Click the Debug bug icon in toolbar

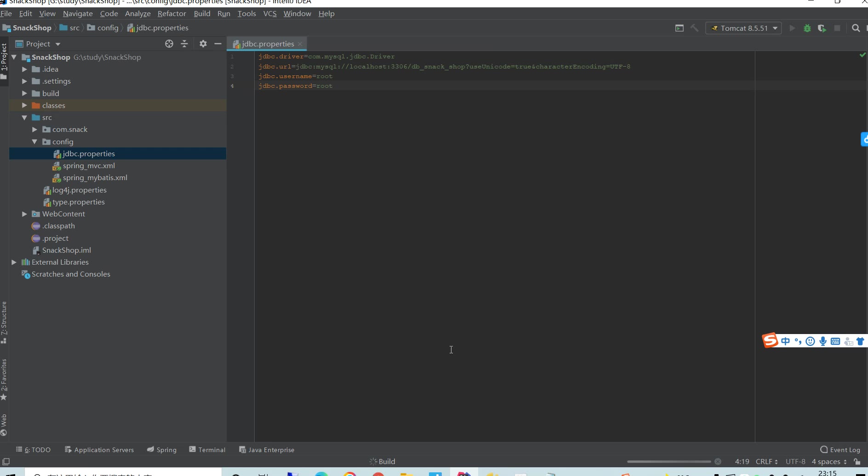pyautogui.click(x=807, y=28)
